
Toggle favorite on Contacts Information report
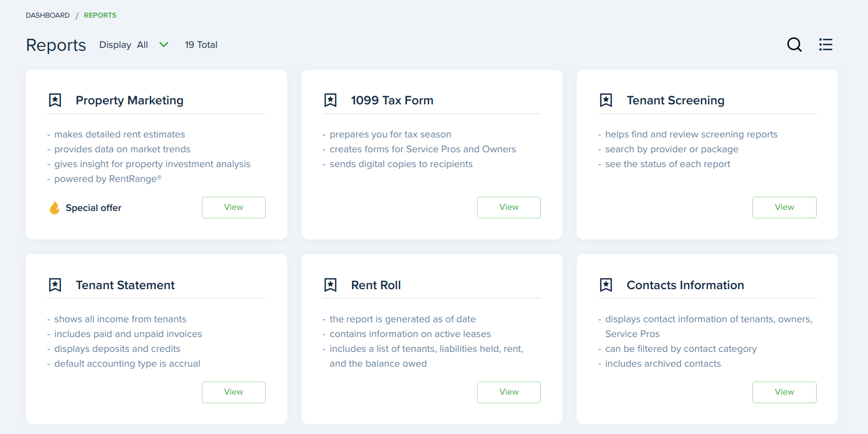point(606,285)
